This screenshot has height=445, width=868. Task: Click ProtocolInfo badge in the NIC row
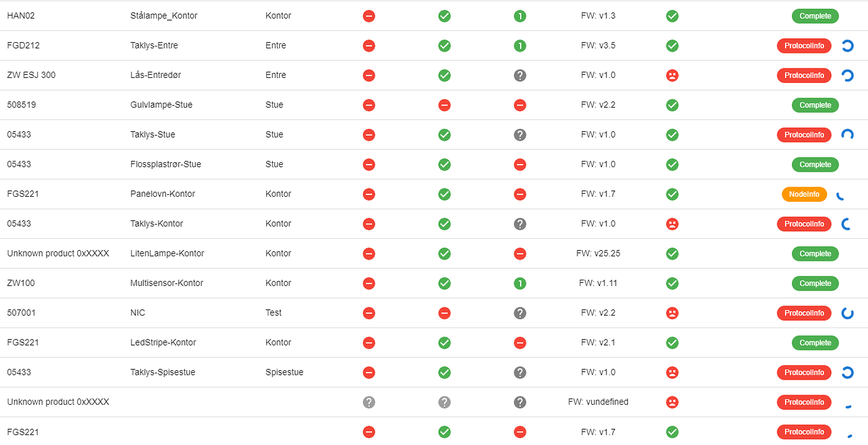[x=804, y=313]
